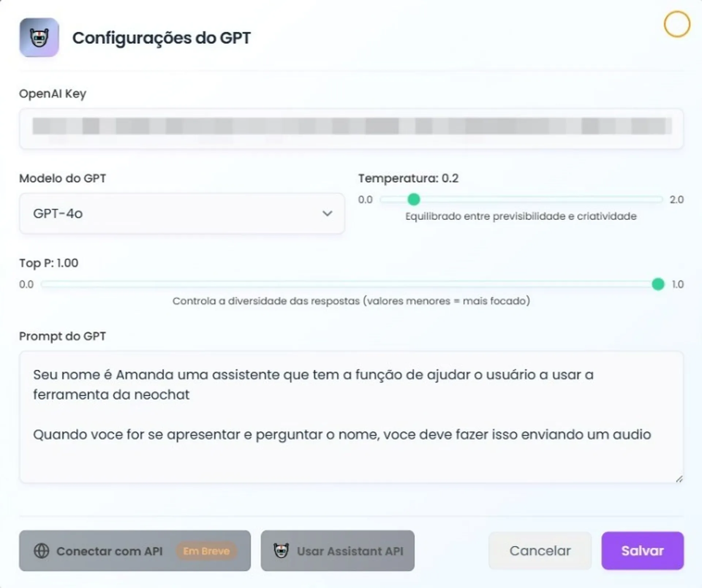Click the prompt textarea resize handle

[x=679, y=479]
